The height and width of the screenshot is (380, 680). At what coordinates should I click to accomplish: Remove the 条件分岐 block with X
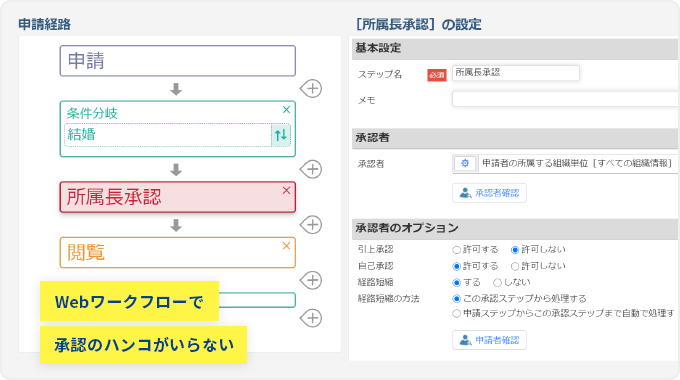[286, 110]
